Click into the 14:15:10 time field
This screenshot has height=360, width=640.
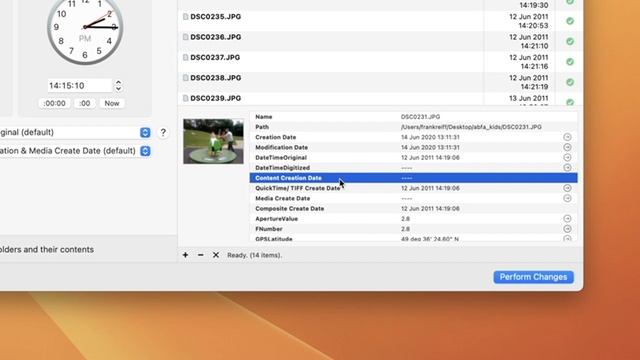click(80, 86)
